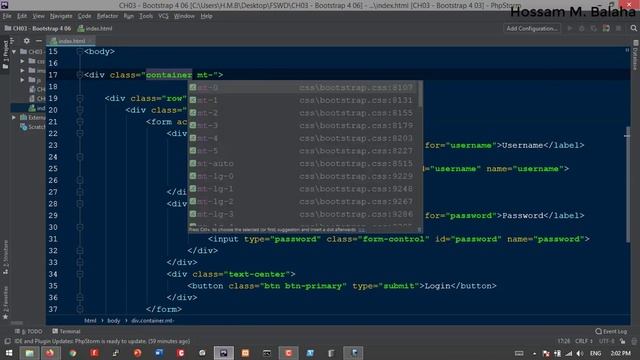Open Search Everywhere magnifier icon
This screenshot has width=640, height=360.
pos(633,28)
